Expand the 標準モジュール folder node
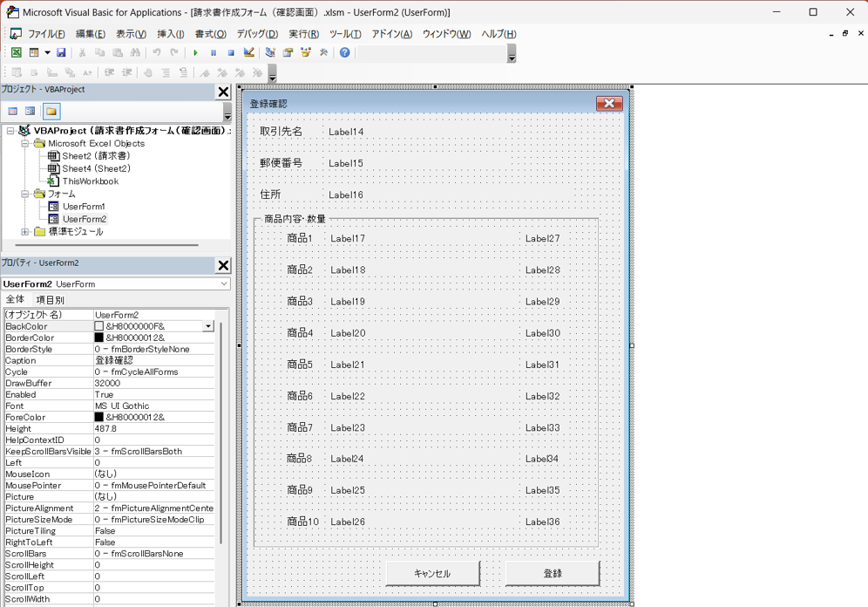Image resolution: width=868 pixels, height=607 pixels. pyautogui.click(x=25, y=232)
